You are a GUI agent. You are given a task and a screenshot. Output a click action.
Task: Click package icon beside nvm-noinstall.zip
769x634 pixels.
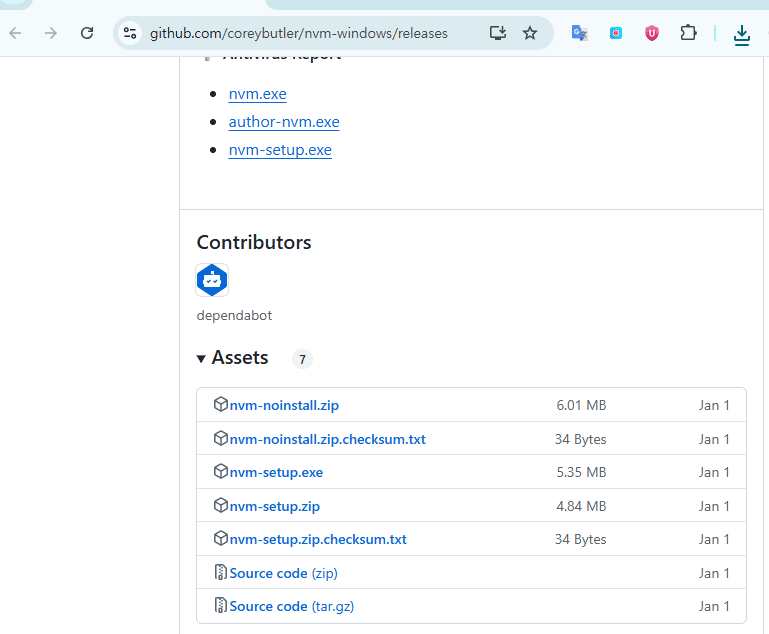[x=221, y=405]
